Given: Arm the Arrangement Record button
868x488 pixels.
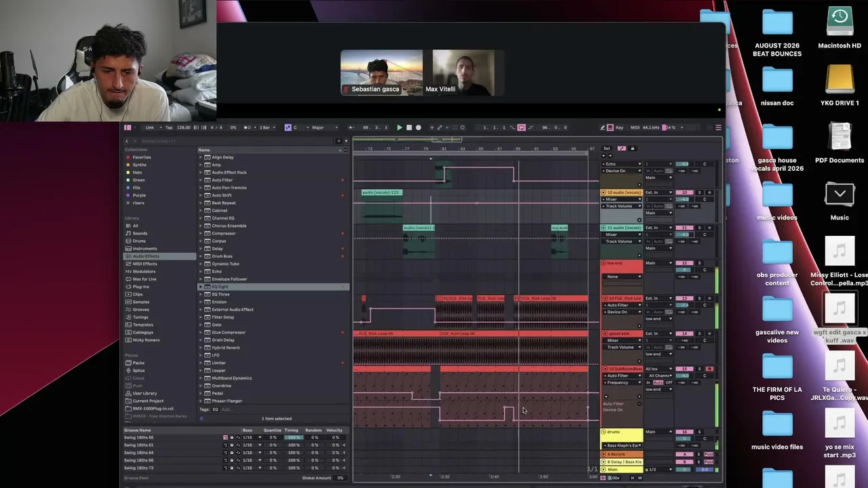Looking at the screenshot, I should 418,127.
